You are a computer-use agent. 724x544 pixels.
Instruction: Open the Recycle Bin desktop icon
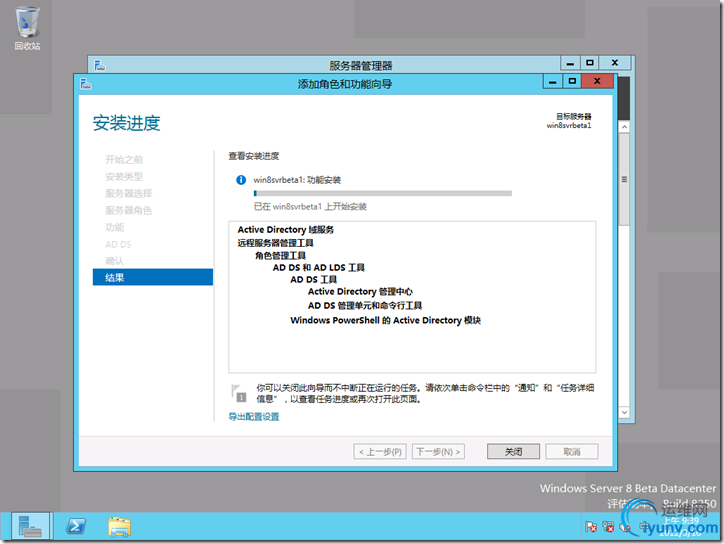pos(27,28)
